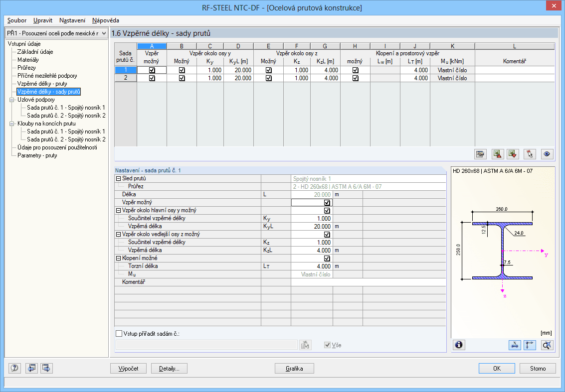Image resolution: width=565 pixels, height=392 pixels.
Task: Toggle y-axis buckling 'Možný' for set 1
Action: tap(182, 70)
